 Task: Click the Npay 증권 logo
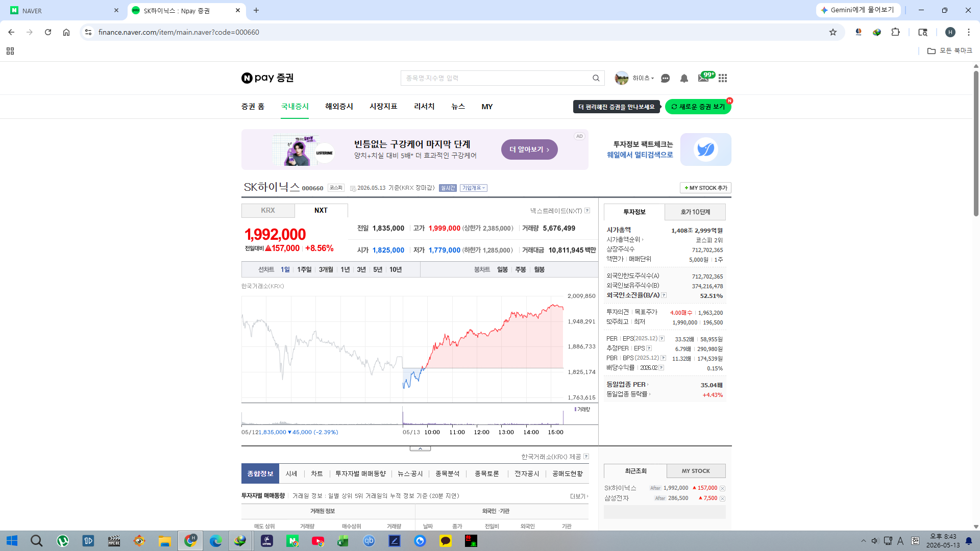pos(267,78)
